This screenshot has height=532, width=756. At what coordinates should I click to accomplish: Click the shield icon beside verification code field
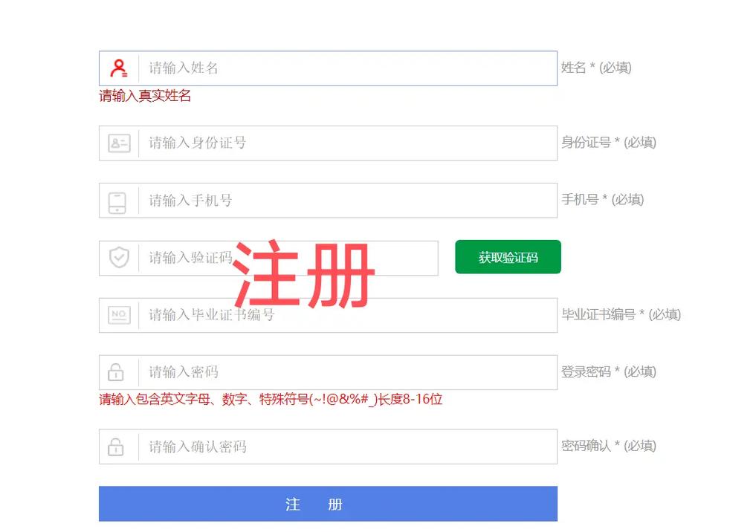click(119, 258)
